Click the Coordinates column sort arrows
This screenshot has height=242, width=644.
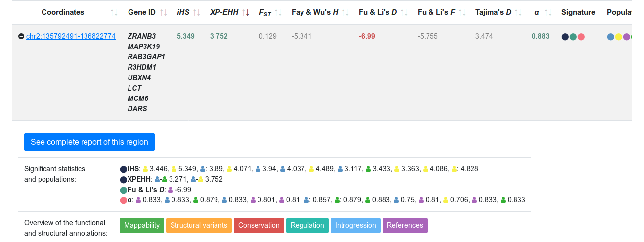[x=114, y=12]
